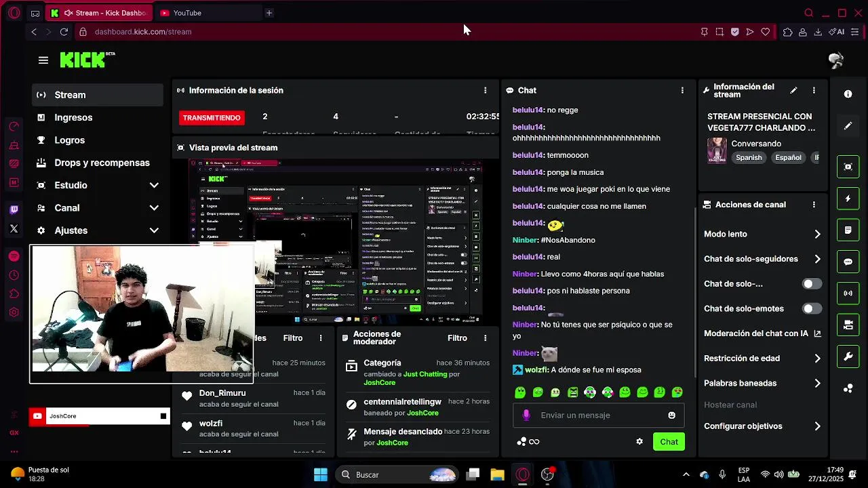Click the green note sidebar button
The height and width of the screenshot is (488, 868).
848,230
